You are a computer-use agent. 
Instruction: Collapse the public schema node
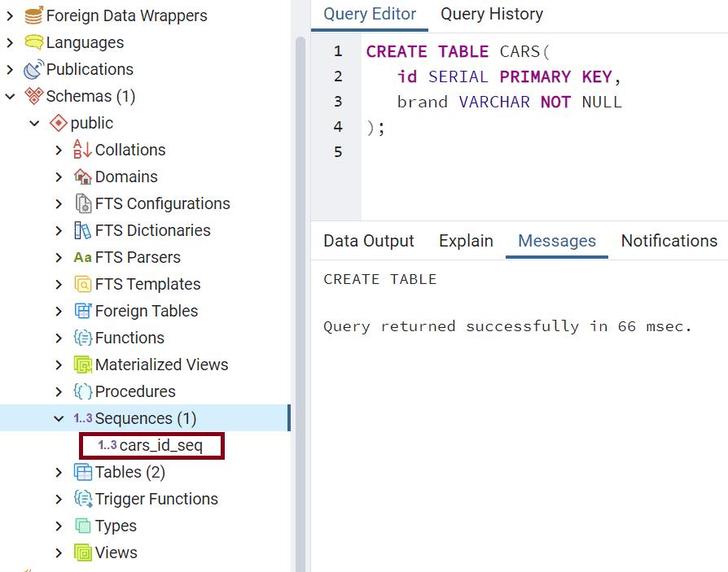[x=34, y=123]
